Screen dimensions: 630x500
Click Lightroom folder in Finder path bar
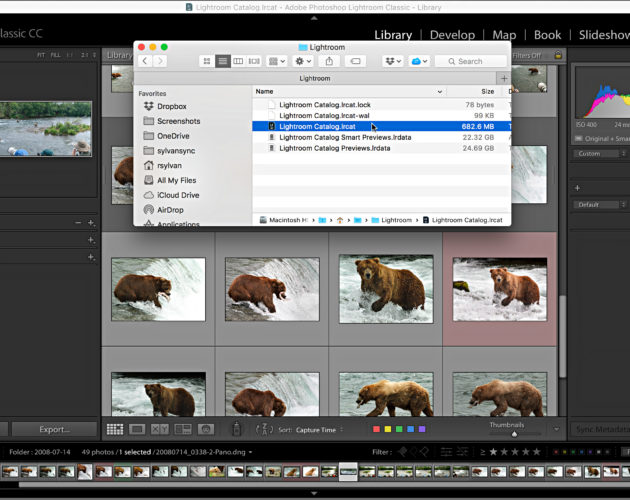pyautogui.click(x=392, y=220)
